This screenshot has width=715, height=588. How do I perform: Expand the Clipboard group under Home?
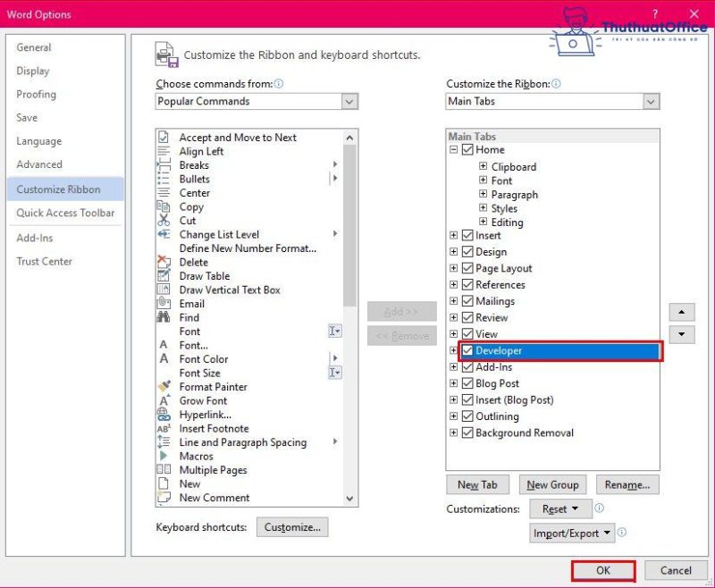pyautogui.click(x=484, y=166)
